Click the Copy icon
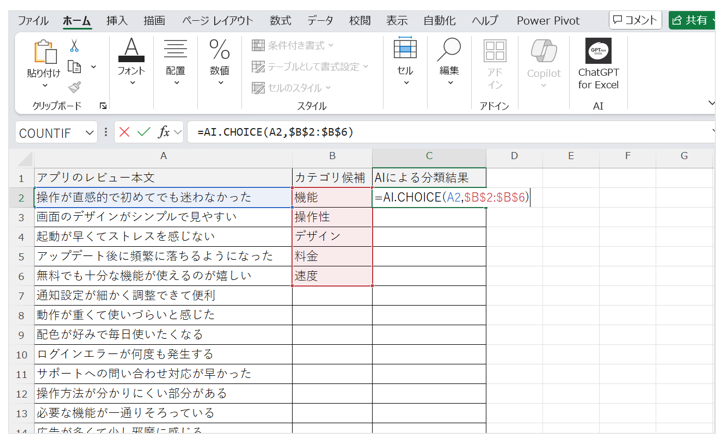Viewport: 723px width, 445px height. pyautogui.click(x=74, y=67)
